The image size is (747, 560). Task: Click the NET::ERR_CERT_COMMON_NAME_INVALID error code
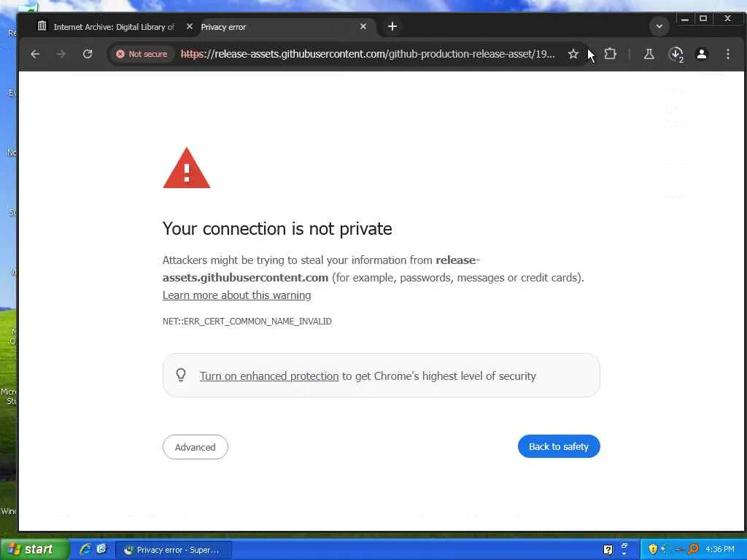247,322
